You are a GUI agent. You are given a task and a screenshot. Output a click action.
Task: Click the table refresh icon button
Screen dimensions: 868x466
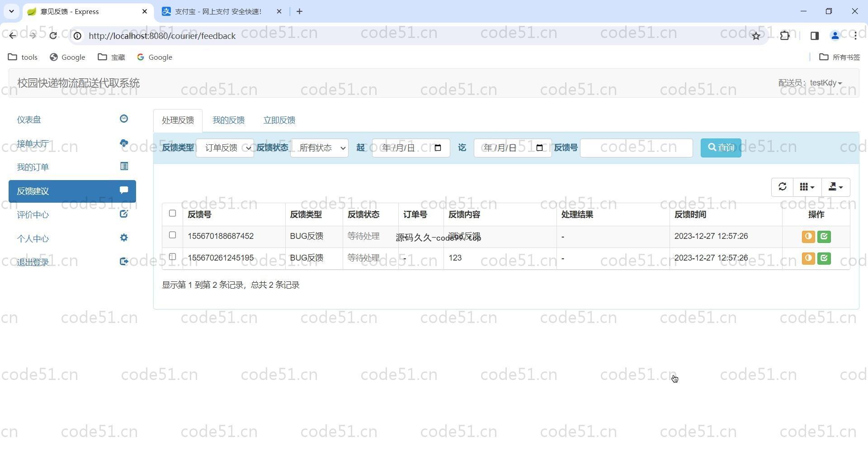point(782,187)
